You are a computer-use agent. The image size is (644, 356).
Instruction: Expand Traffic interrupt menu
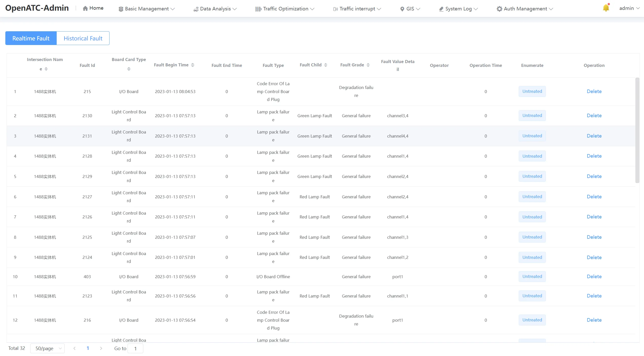(x=357, y=9)
